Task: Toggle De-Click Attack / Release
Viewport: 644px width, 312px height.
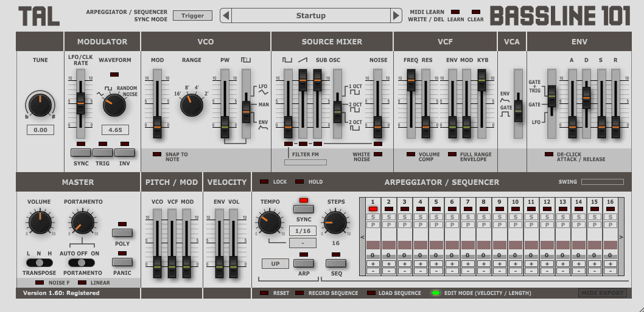Action: click(549, 154)
